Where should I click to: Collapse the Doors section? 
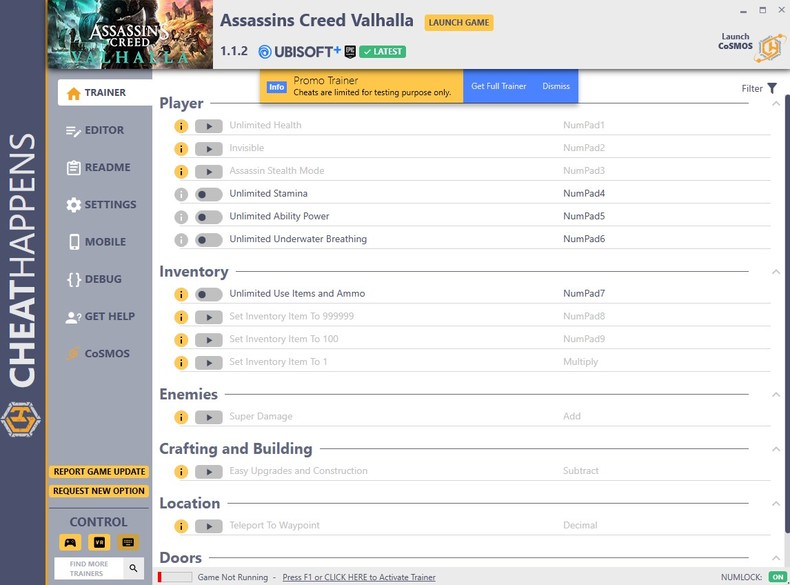pos(776,557)
